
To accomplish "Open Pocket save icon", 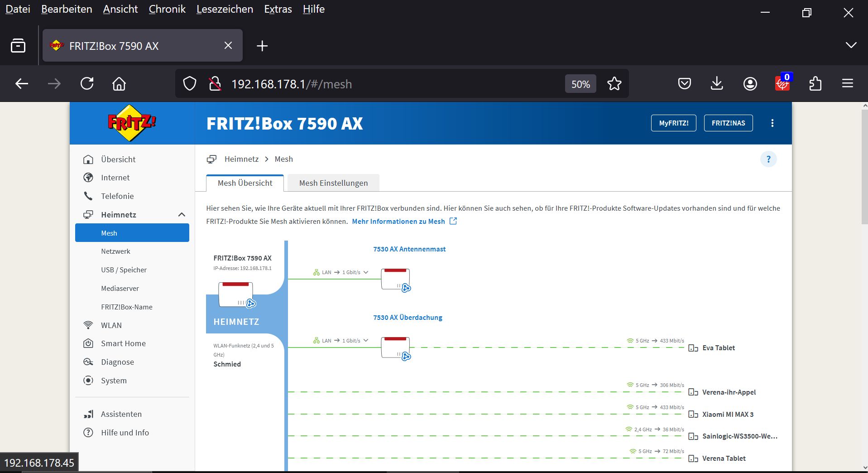I will (685, 84).
